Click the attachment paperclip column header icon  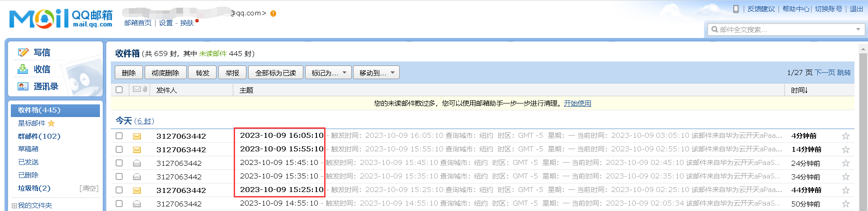click(x=145, y=89)
